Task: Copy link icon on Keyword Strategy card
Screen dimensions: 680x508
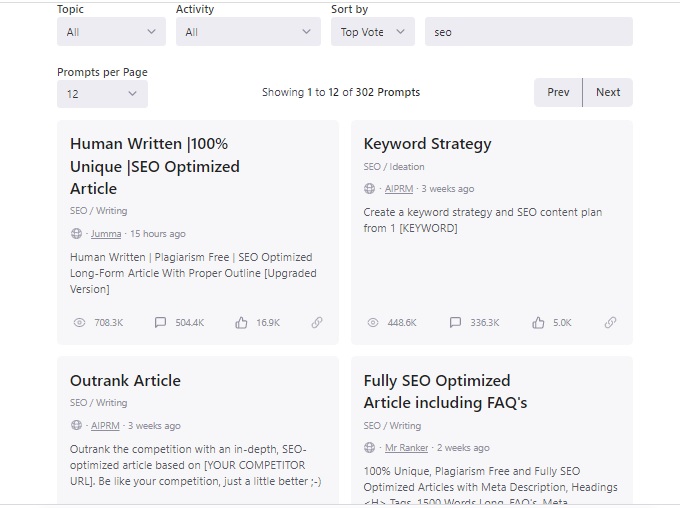Action: pos(610,323)
